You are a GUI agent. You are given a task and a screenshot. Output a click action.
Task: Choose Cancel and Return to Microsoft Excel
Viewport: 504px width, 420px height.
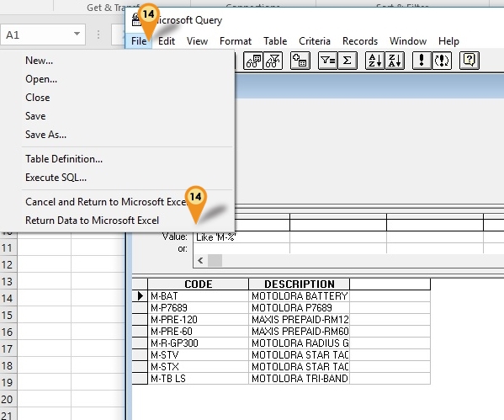click(x=117, y=202)
